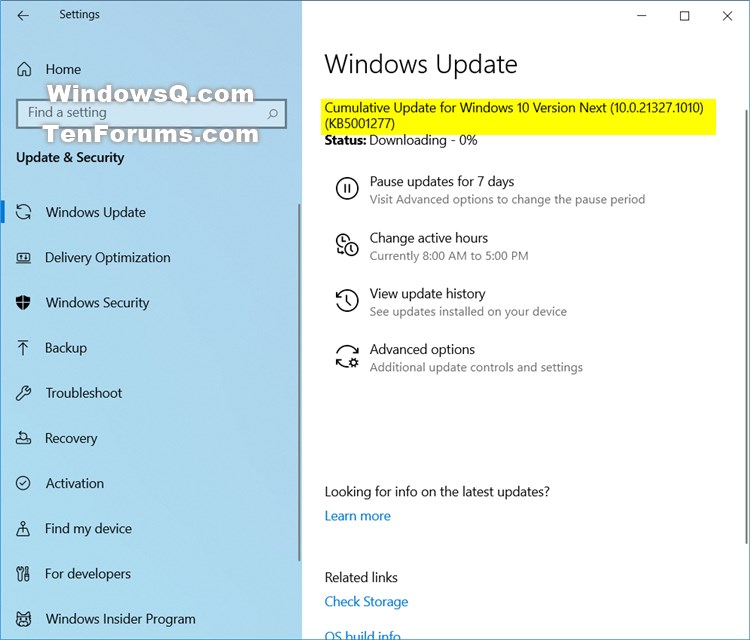Click the active hours clock icon
The height and width of the screenshot is (640, 750).
[x=347, y=245]
